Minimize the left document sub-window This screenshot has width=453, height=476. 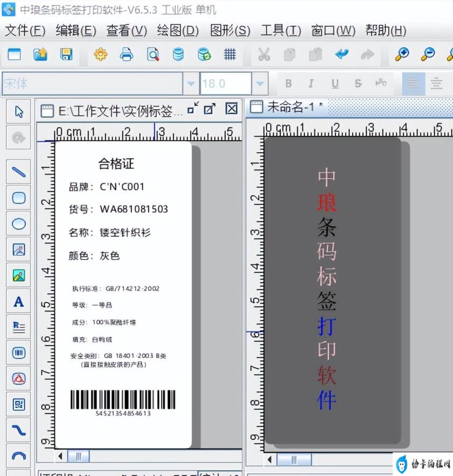(193, 108)
